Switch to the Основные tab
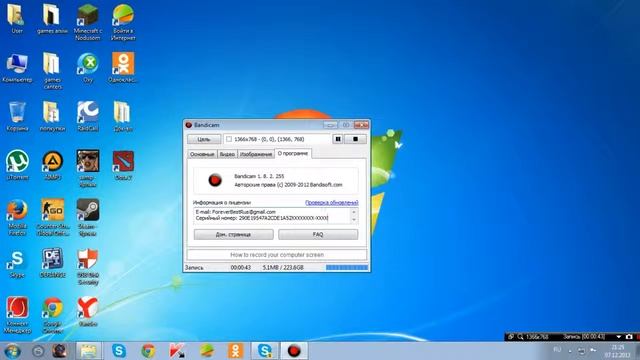The height and width of the screenshot is (360, 640). click(202, 154)
